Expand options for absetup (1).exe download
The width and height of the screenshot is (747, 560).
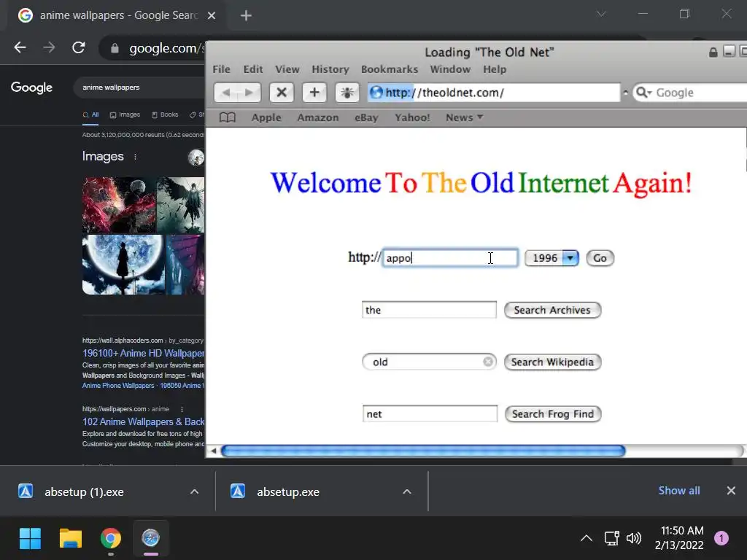click(194, 491)
